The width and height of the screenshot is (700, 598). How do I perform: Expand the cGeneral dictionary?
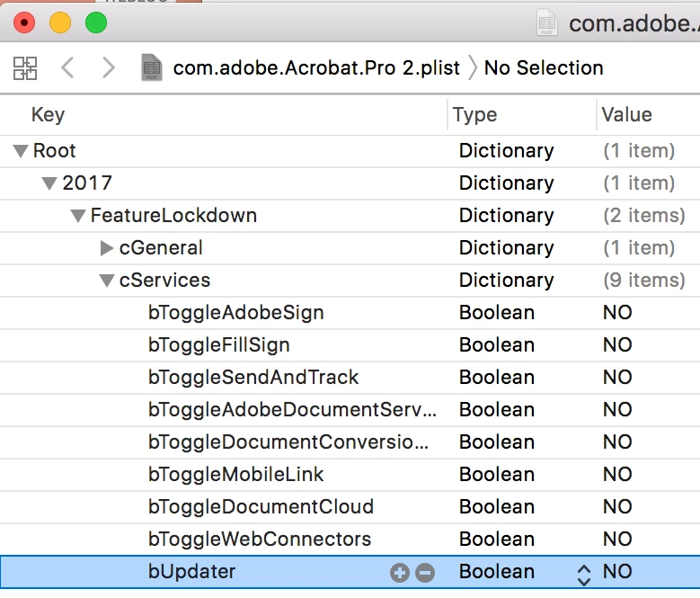[106, 248]
